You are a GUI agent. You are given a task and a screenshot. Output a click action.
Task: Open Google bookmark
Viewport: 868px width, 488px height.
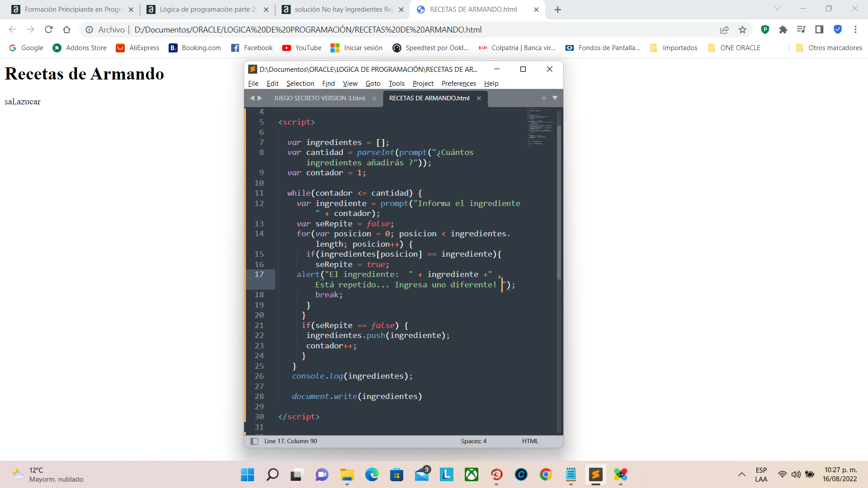(x=26, y=48)
